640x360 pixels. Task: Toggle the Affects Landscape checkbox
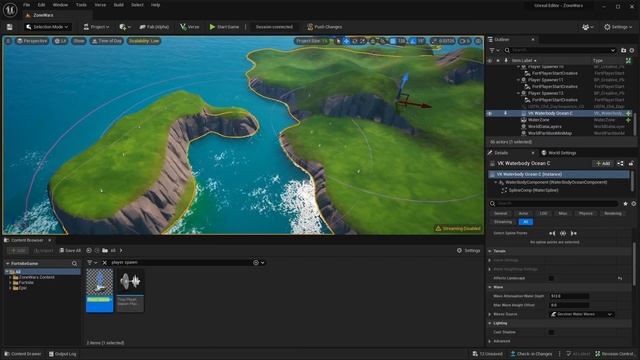(551, 278)
